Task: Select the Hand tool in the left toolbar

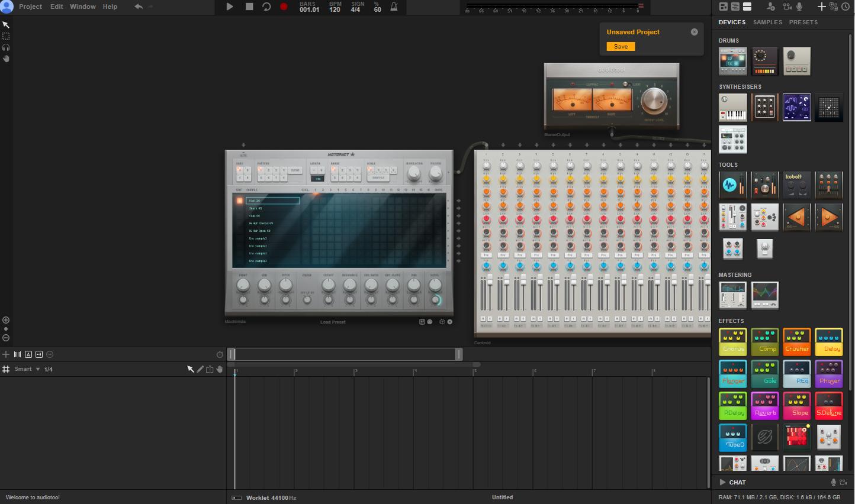Action: (6, 58)
